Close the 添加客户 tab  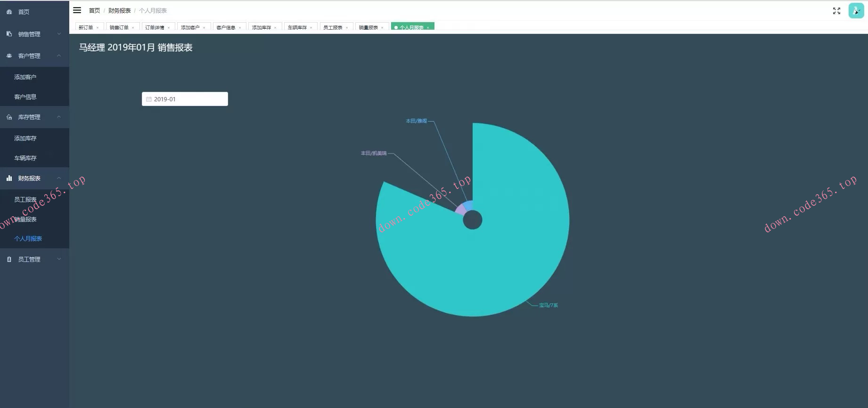coord(204,28)
